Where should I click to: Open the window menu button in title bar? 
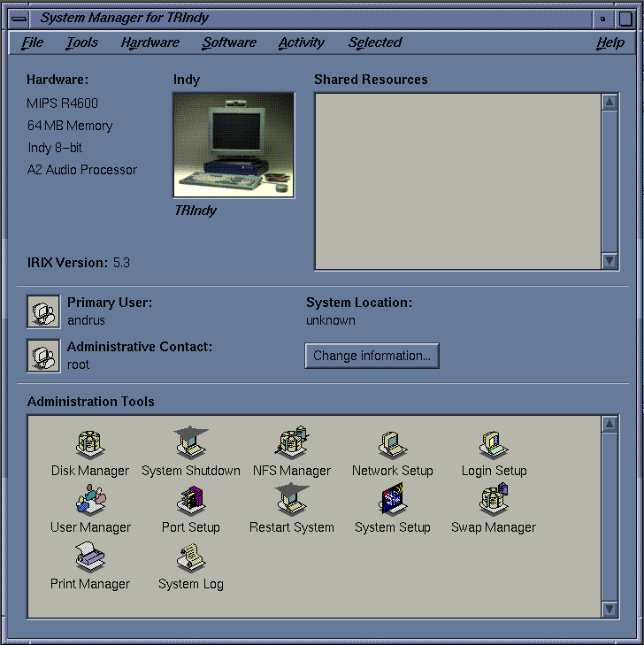[x=19, y=19]
